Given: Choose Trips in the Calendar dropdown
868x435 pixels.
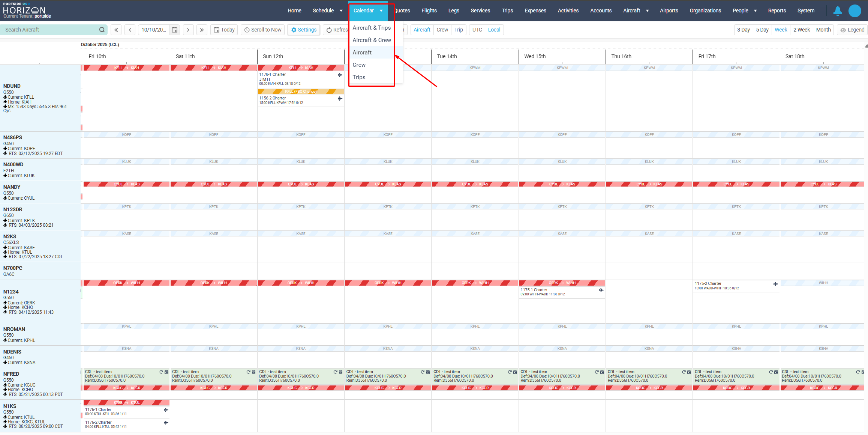Looking at the screenshot, I should [359, 77].
